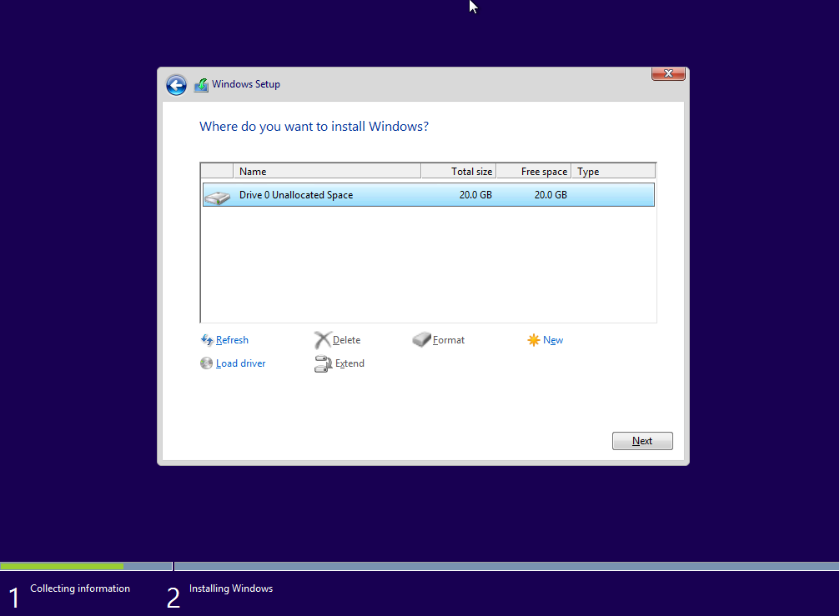The height and width of the screenshot is (616, 840).
Task: Click the Windows Setup title text
Action: pyautogui.click(x=246, y=84)
